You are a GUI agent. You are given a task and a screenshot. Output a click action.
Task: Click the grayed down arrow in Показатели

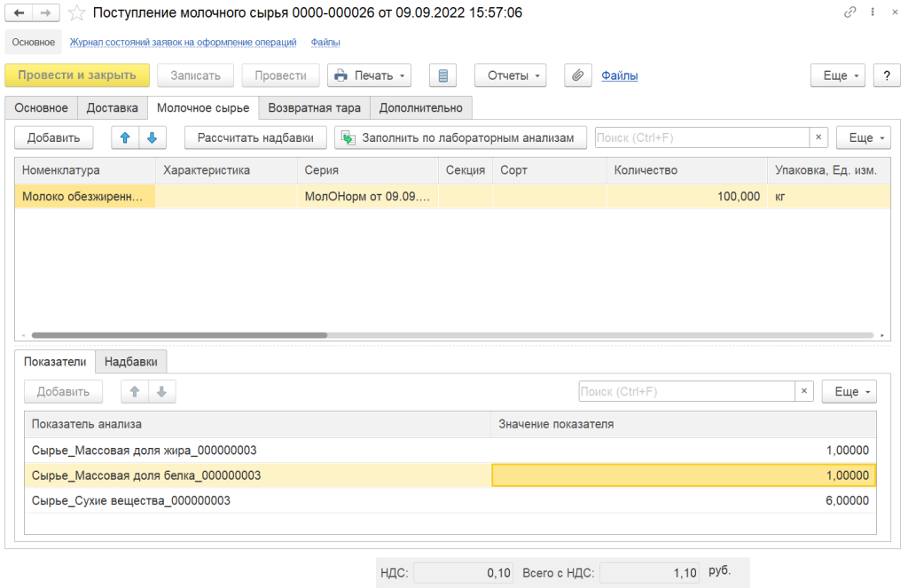pyautogui.click(x=161, y=392)
